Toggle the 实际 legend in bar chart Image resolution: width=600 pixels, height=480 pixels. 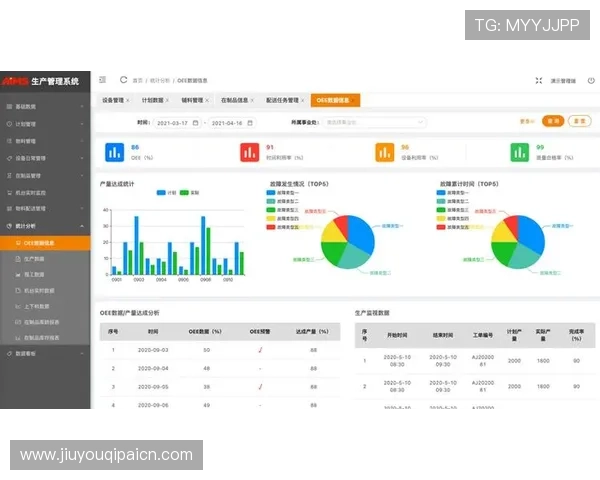(x=189, y=192)
